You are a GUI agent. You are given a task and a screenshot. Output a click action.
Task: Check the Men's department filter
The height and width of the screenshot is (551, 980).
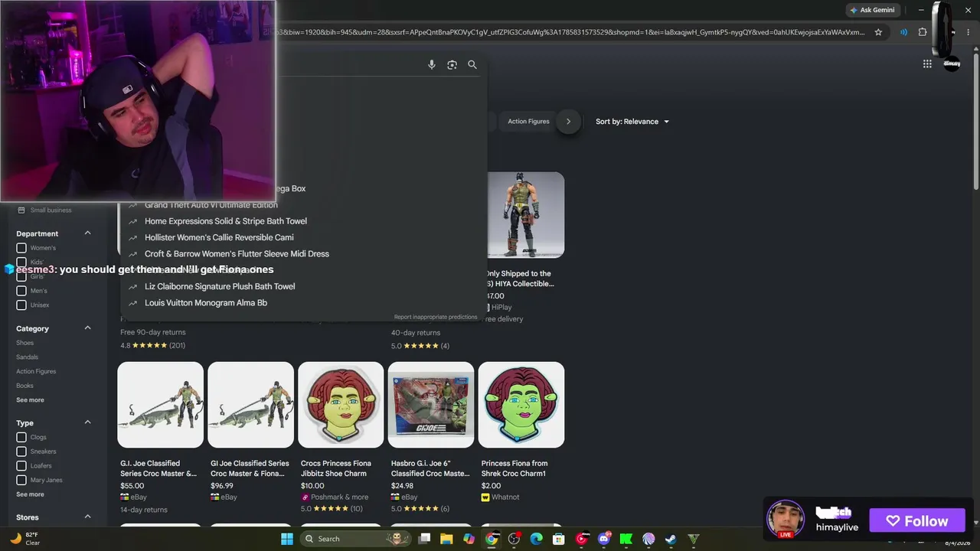click(x=21, y=291)
